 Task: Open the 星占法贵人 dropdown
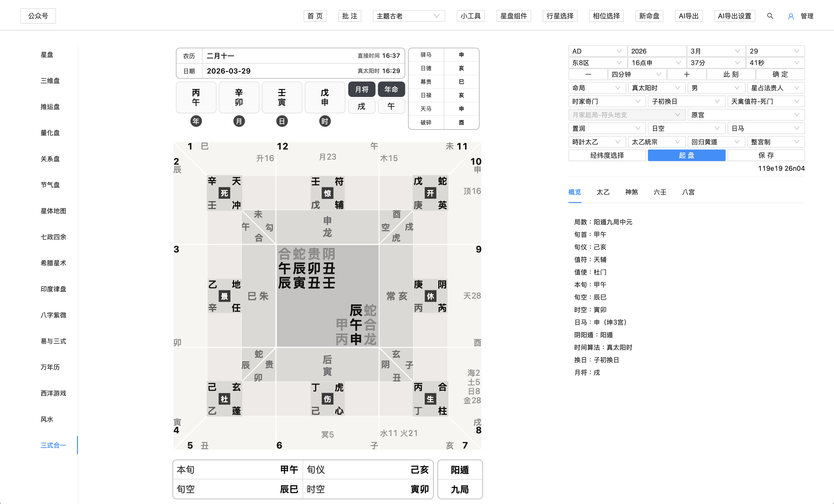(x=776, y=88)
